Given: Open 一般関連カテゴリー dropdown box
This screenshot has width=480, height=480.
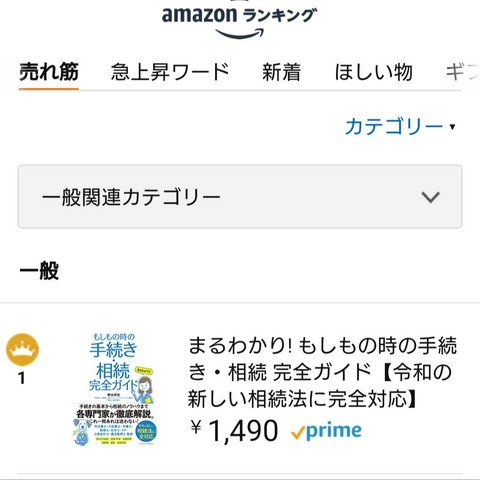Looking at the screenshot, I should (x=240, y=197).
